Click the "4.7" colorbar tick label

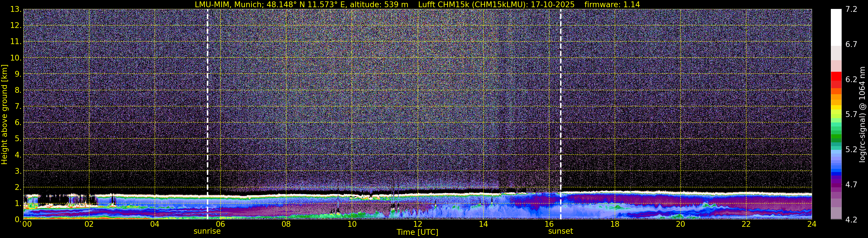(x=851, y=184)
